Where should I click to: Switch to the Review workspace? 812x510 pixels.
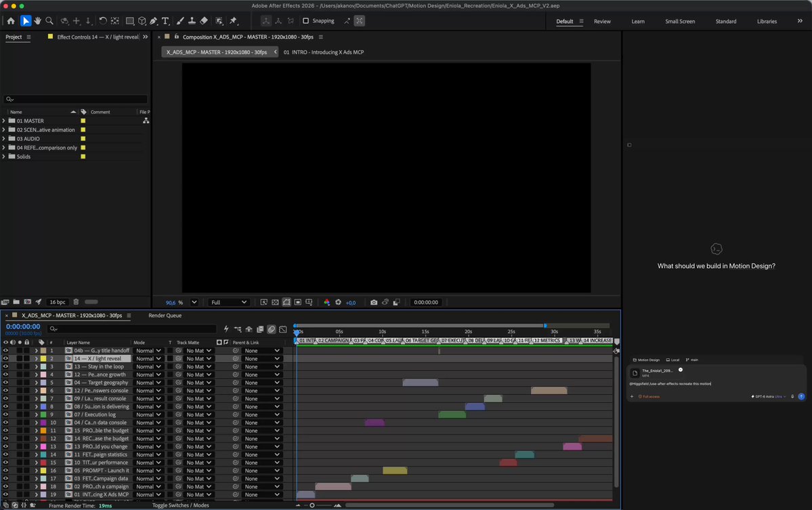point(602,22)
